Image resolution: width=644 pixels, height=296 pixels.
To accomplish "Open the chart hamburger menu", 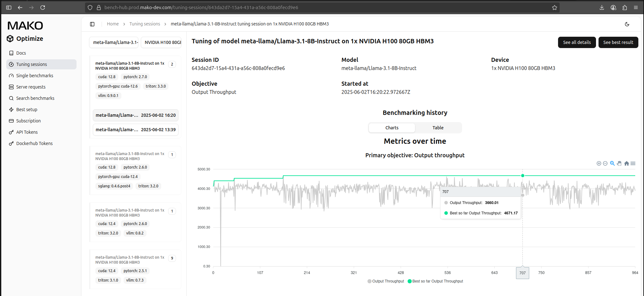I will click(x=633, y=163).
